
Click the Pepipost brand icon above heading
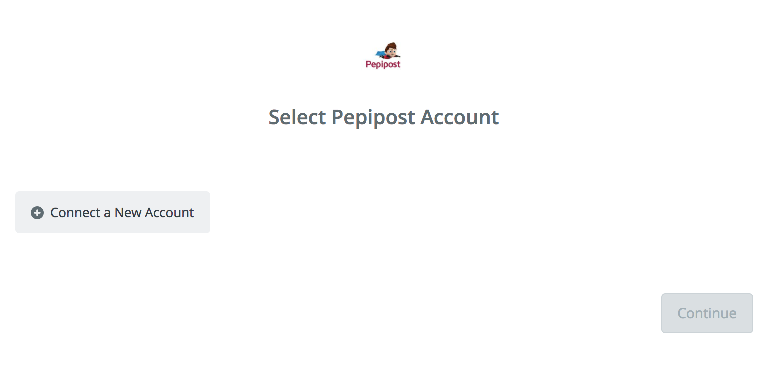coord(383,55)
